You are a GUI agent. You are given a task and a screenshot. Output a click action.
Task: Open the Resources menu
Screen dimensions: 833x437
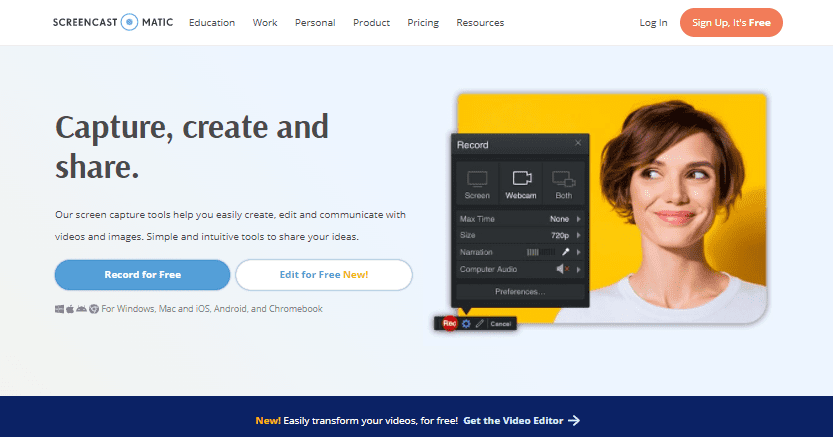point(480,23)
